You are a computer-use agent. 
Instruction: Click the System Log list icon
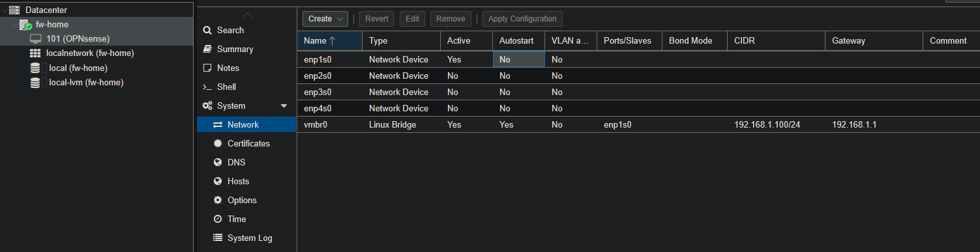218,238
